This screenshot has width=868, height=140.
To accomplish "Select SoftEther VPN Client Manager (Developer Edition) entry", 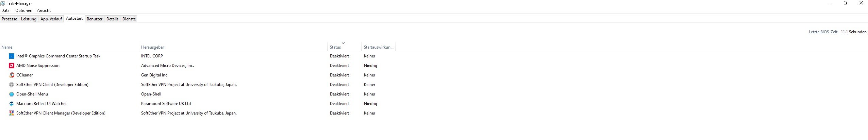I will (x=61, y=113).
